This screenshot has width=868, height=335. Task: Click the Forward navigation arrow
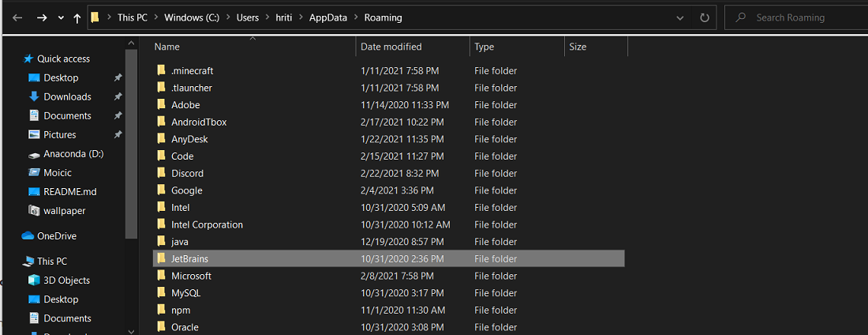[x=42, y=17]
